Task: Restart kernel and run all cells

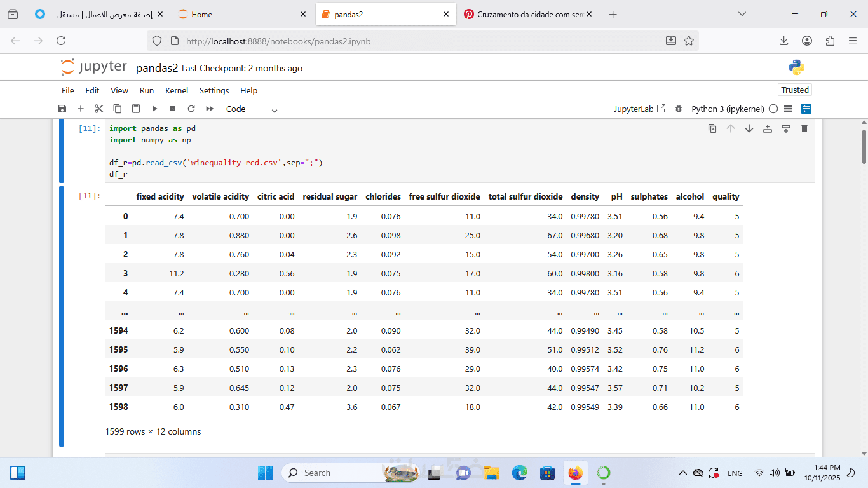Action: click(210, 109)
